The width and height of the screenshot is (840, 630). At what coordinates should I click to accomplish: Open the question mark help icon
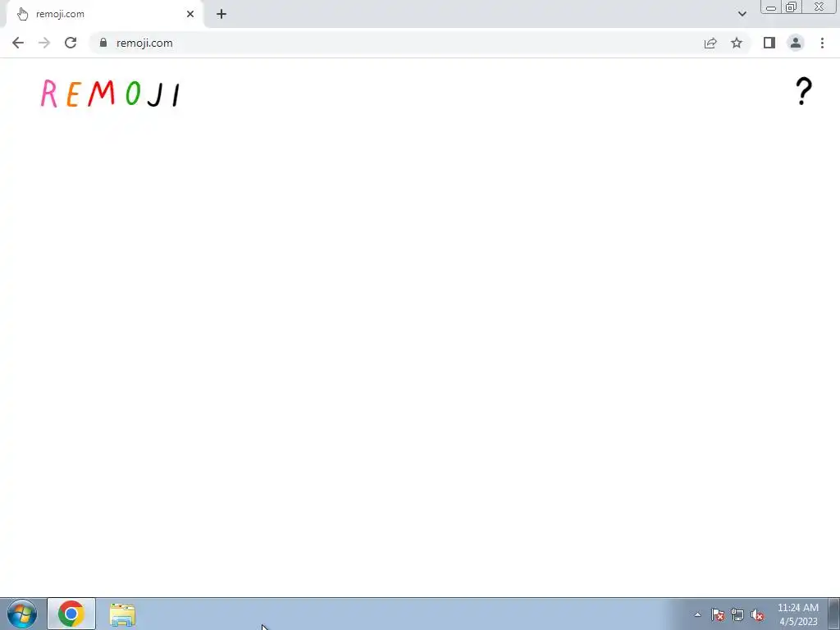(803, 91)
